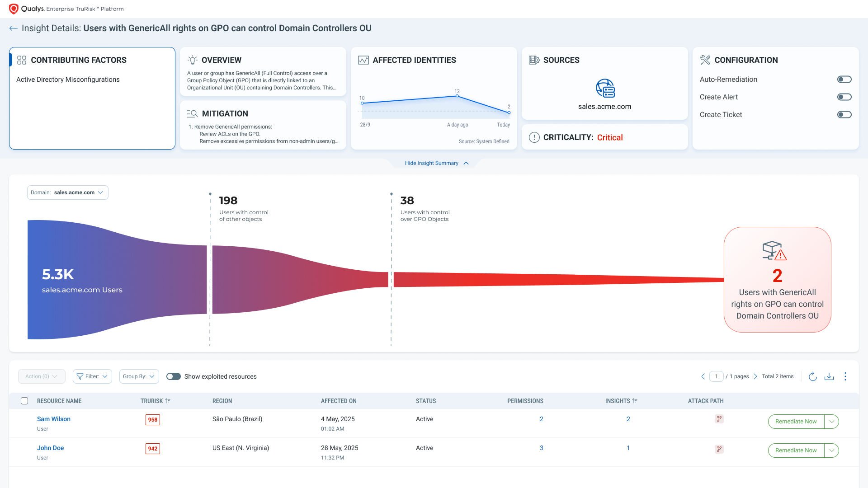Click the Criticality exclamation icon
This screenshot has width=868, height=488.
coord(534,137)
